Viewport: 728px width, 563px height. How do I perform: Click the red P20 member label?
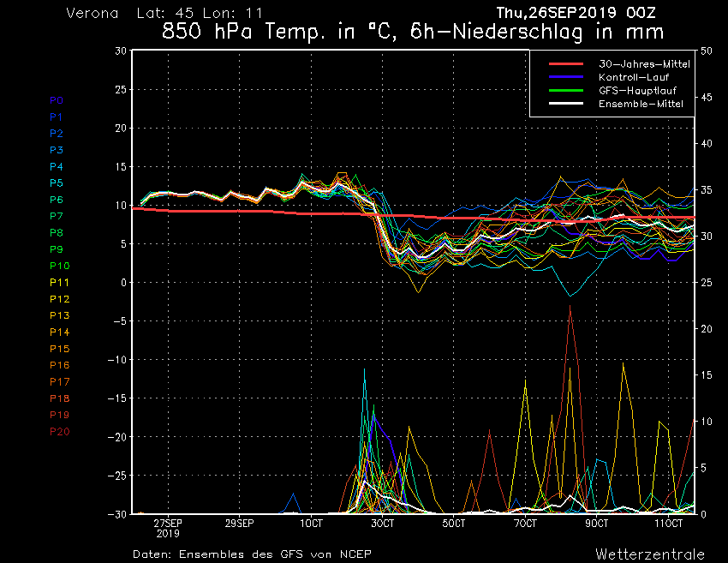pos(59,432)
